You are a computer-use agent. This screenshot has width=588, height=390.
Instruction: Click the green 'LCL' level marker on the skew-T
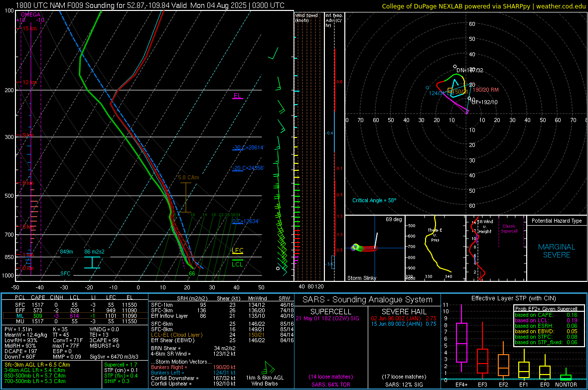pos(237,264)
